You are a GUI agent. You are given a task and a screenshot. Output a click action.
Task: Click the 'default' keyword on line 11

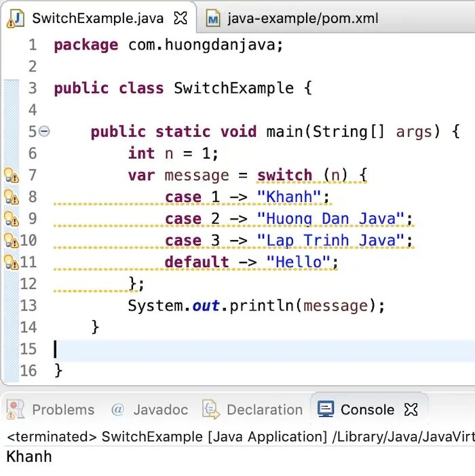pyautogui.click(x=197, y=262)
